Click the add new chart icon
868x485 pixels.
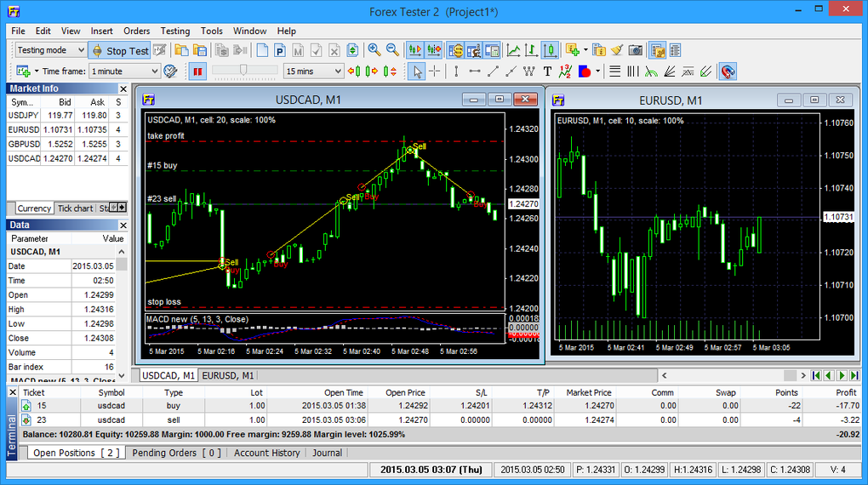23,71
